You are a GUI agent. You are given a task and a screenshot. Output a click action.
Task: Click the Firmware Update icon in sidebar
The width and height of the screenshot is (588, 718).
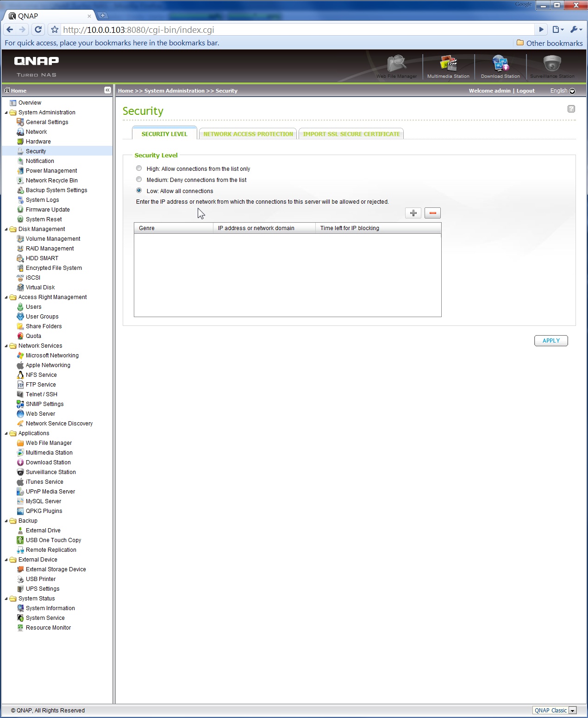point(20,210)
